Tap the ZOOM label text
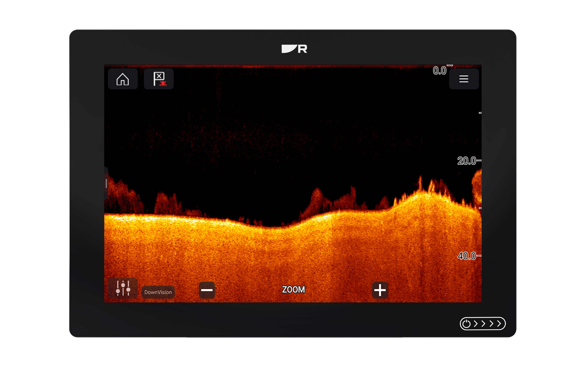Image resolution: width=588 pixels, height=367 pixels. pos(293,290)
